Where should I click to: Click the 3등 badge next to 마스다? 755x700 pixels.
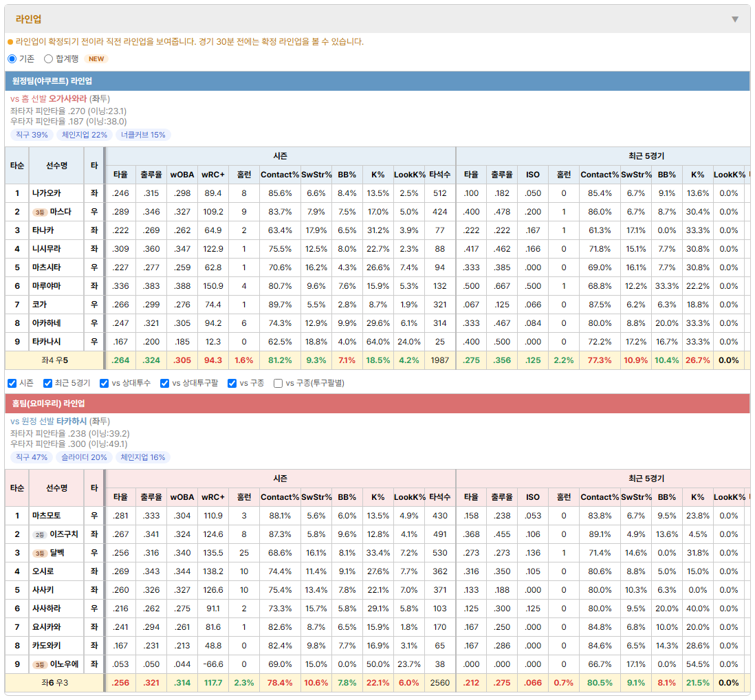click(x=39, y=212)
